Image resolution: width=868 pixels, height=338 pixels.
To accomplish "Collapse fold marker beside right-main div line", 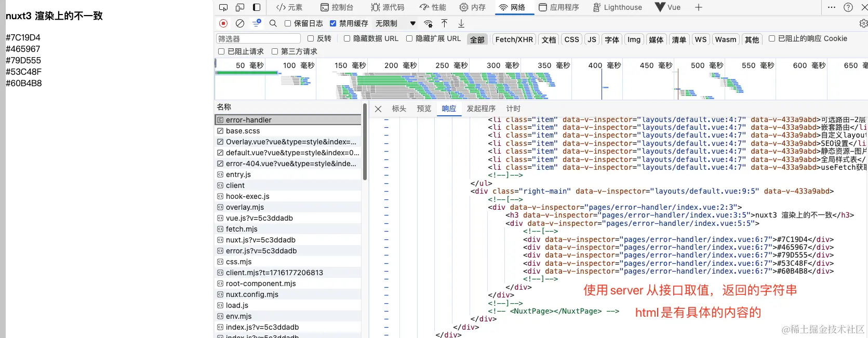I will click(x=386, y=191).
